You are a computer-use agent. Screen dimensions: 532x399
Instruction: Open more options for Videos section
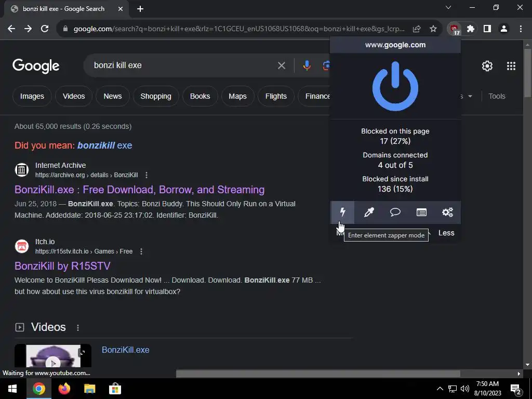(78, 328)
